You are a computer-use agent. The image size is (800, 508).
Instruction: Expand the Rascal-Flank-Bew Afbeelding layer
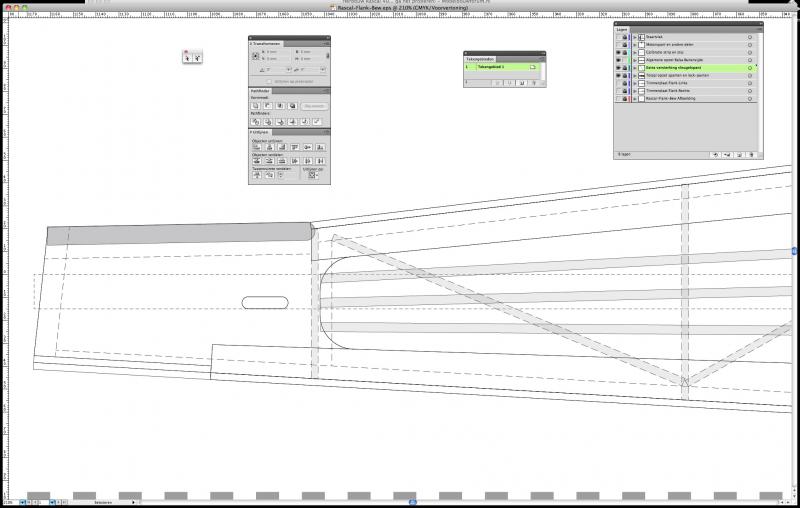(635, 98)
